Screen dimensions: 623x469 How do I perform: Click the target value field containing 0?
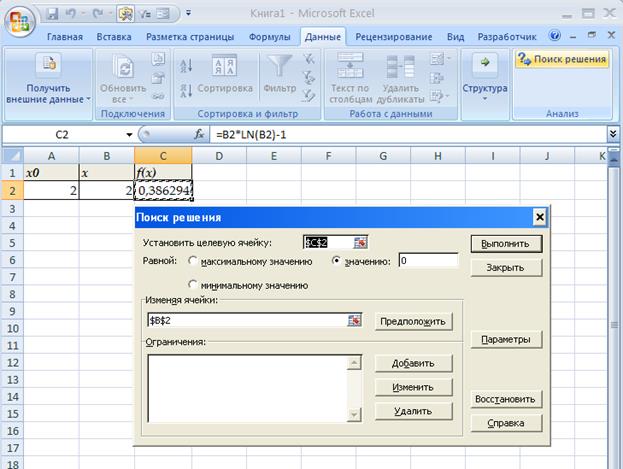pyautogui.click(x=428, y=261)
